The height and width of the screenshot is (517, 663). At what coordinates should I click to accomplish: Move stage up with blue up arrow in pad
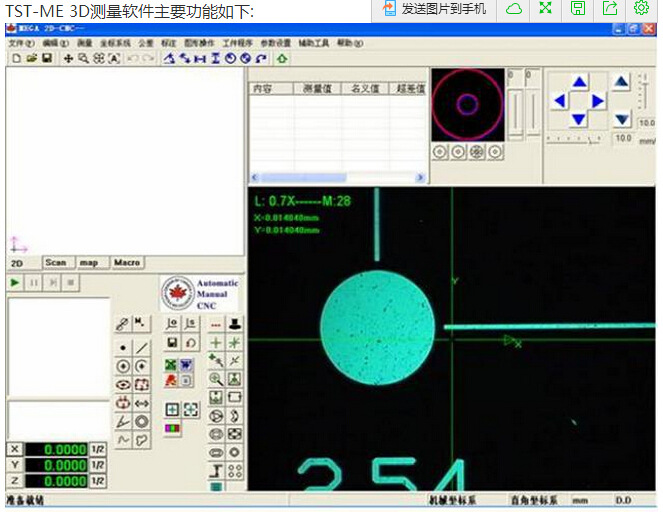[x=579, y=82]
